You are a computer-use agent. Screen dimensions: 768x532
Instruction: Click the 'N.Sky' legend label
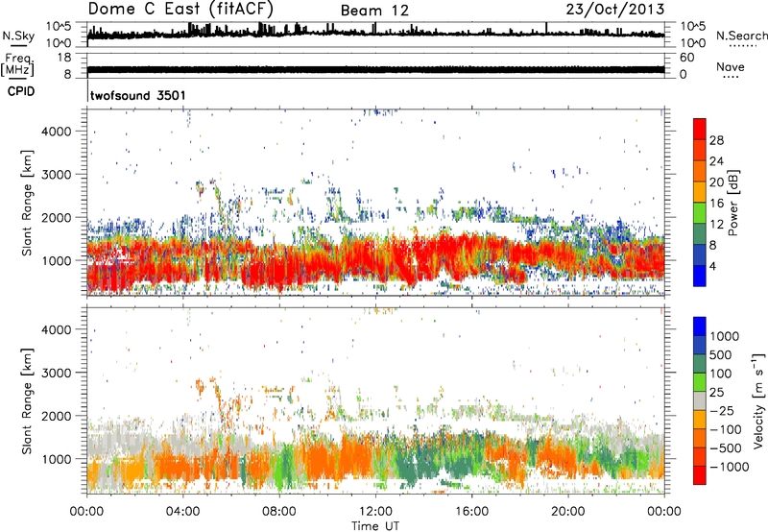tap(18, 36)
